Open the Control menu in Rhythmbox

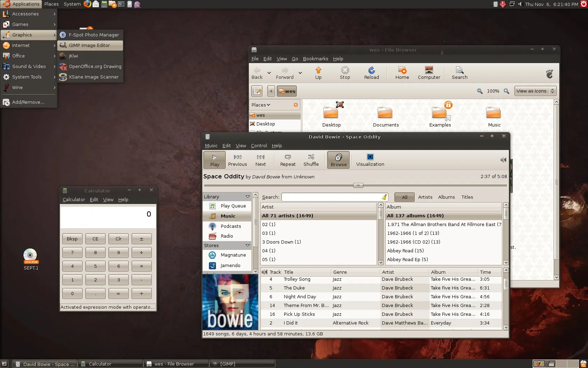pos(259,145)
